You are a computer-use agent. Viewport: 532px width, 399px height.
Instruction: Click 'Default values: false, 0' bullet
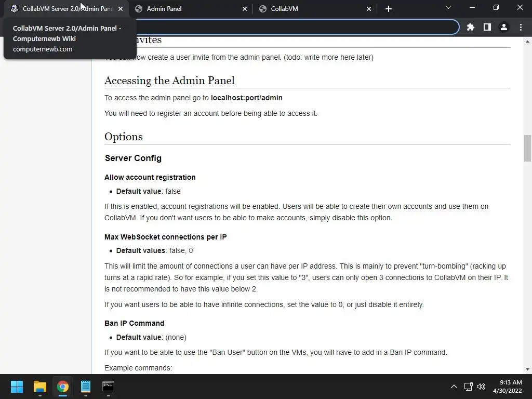(x=154, y=250)
